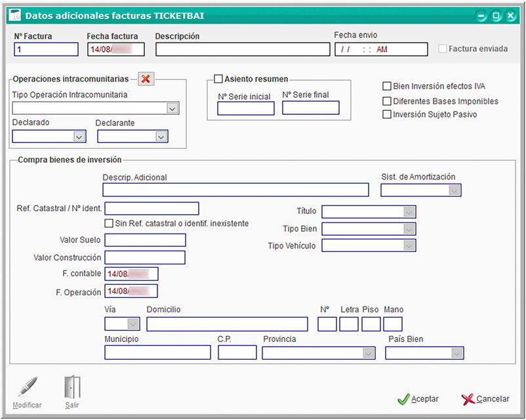Check Bien Inversión efectos IVA
Viewport: 526px width, 420px height.
pos(387,86)
